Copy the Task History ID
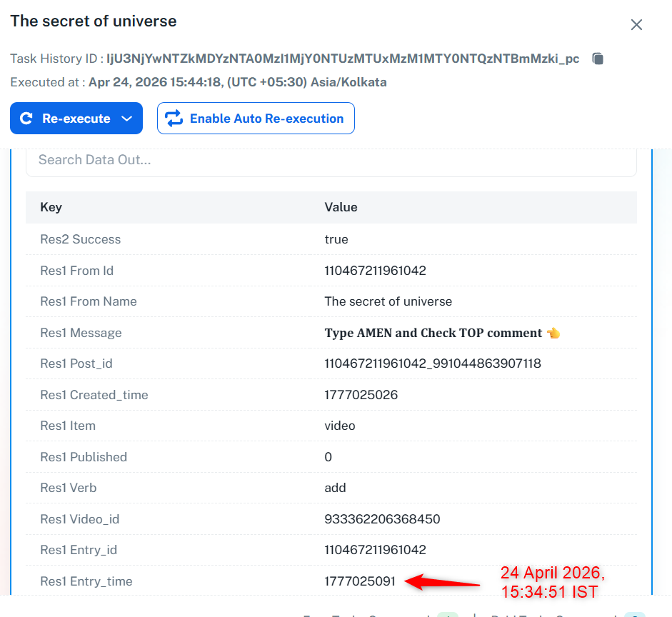The image size is (672, 617). [x=598, y=59]
